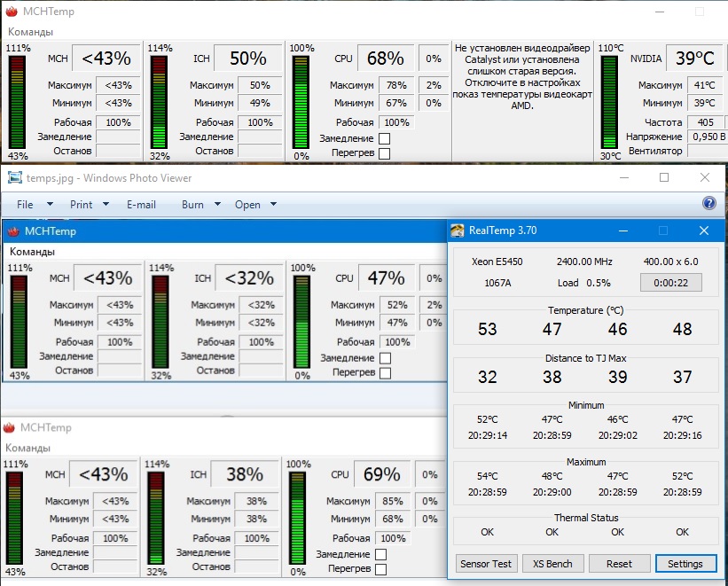Click the XS Bench button in RealTemp
The image size is (728, 586).
tap(552, 564)
